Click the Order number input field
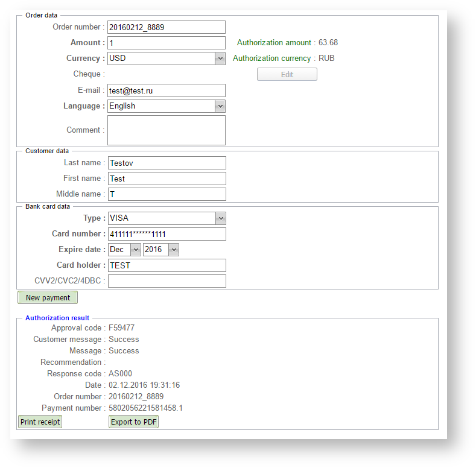The image size is (476, 468). (167, 27)
